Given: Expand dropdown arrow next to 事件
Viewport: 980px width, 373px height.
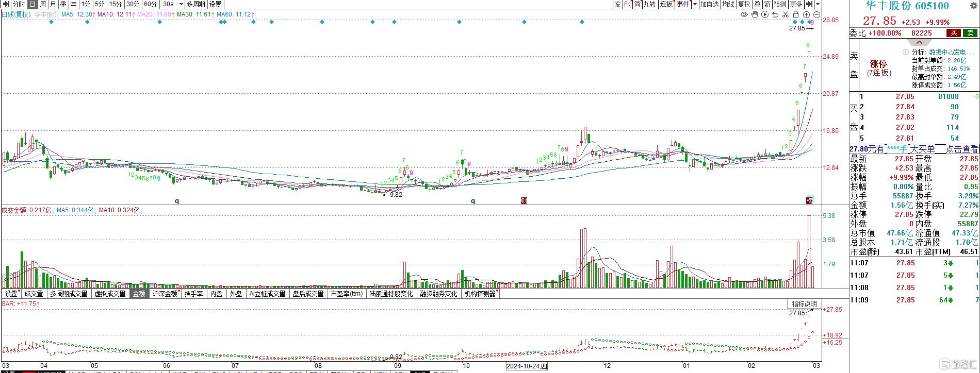Looking at the screenshot, I should point(695,4).
